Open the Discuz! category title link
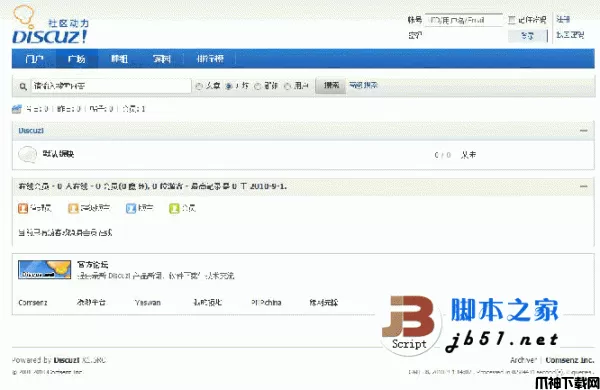Viewport: 600px width, 390px height. click(x=31, y=131)
